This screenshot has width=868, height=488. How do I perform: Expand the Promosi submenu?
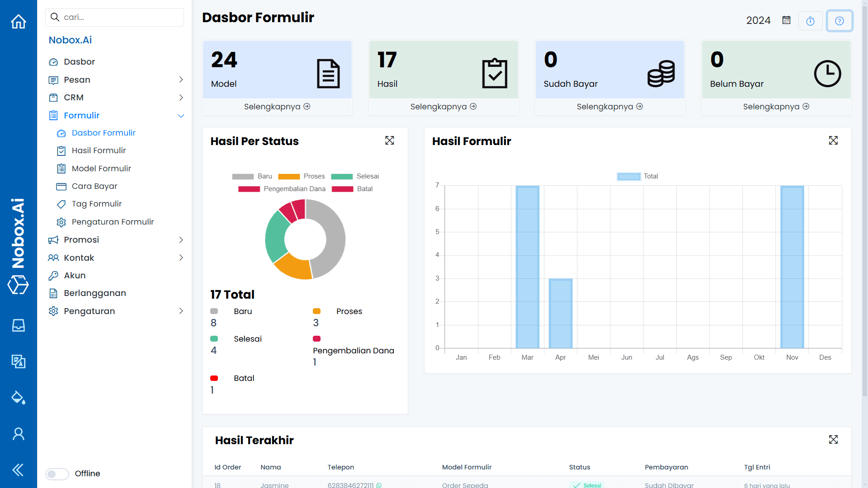pos(181,240)
